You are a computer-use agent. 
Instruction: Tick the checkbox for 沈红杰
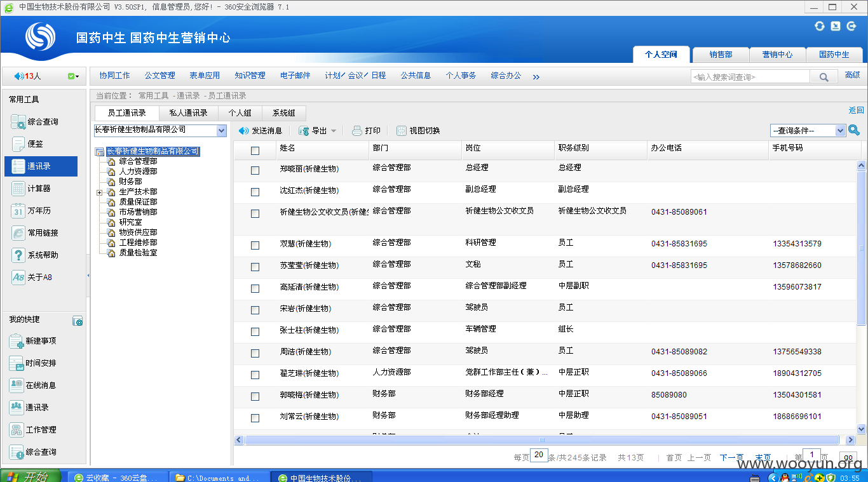255,192
